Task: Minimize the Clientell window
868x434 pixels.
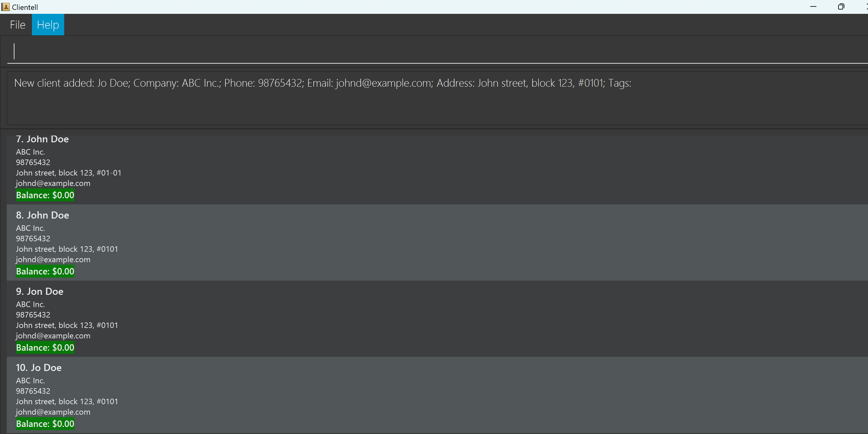Action: click(x=813, y=7)
